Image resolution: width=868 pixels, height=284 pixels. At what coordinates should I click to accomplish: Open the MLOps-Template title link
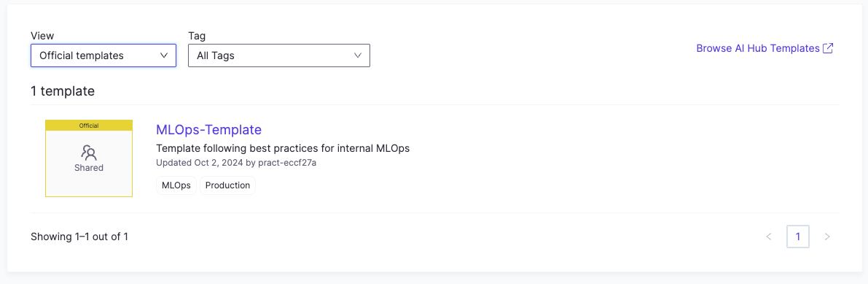208,129
